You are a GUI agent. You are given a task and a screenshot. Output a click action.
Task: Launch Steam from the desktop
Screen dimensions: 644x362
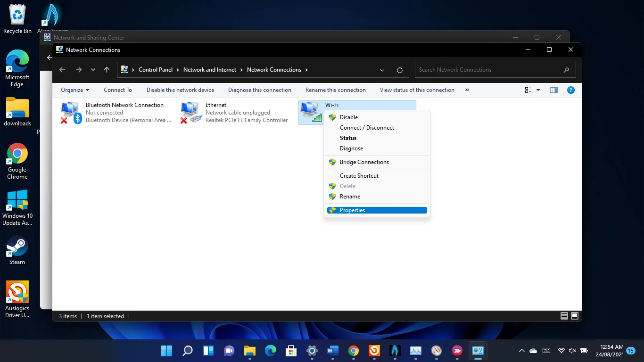(17, 250)
